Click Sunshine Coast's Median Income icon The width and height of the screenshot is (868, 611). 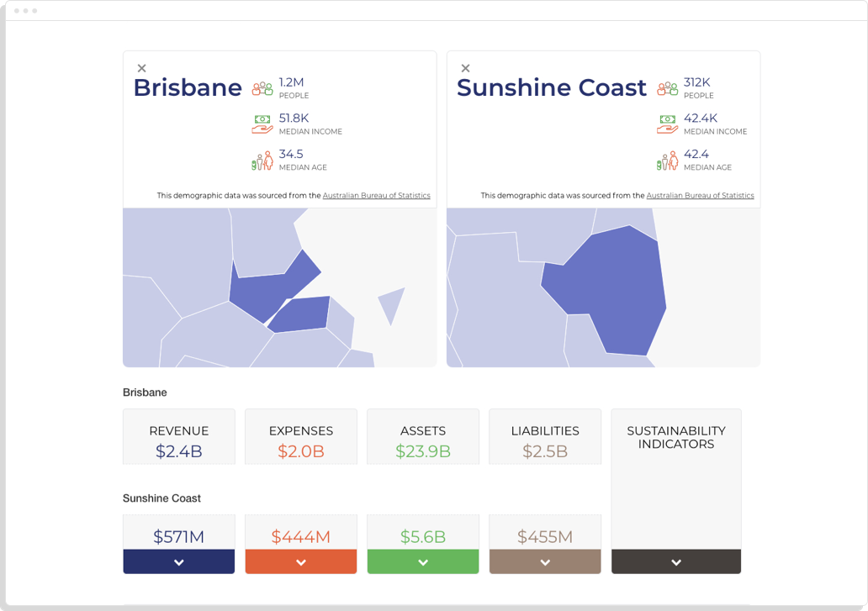[x=667, y=124]
